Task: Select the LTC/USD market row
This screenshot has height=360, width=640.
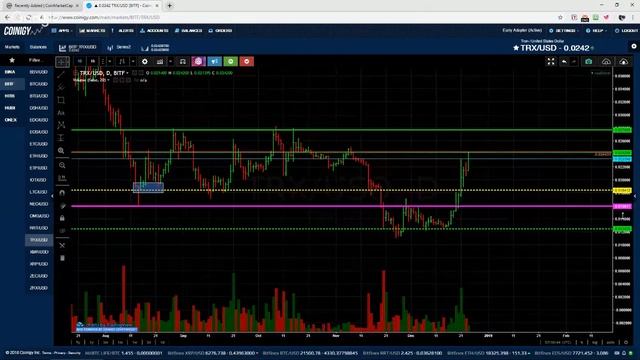Action: point(39,192)
